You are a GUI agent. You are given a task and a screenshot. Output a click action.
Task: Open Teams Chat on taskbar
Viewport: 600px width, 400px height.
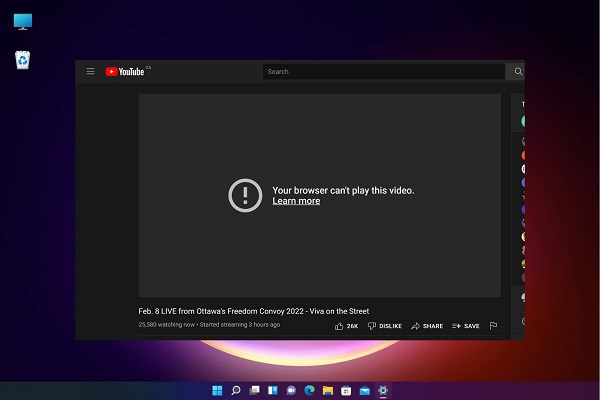(x=291, y=390)
